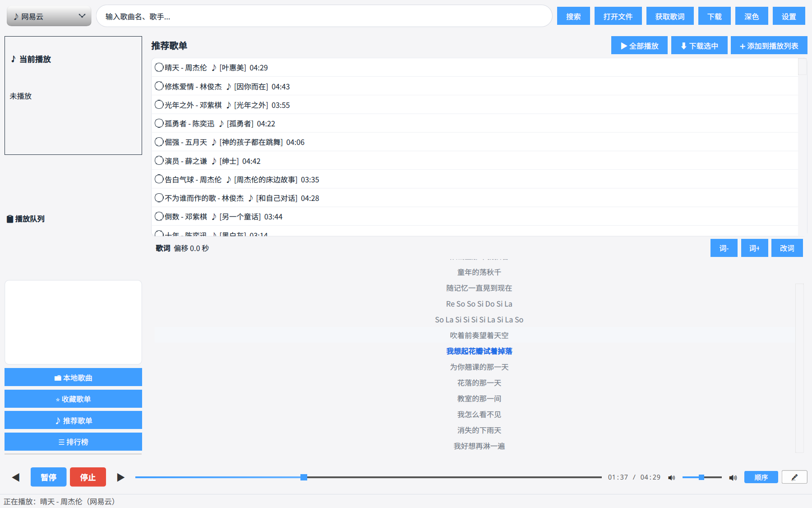Focus the song name search input
This screenshot has height=508, width=812.
tap(324, 16)
